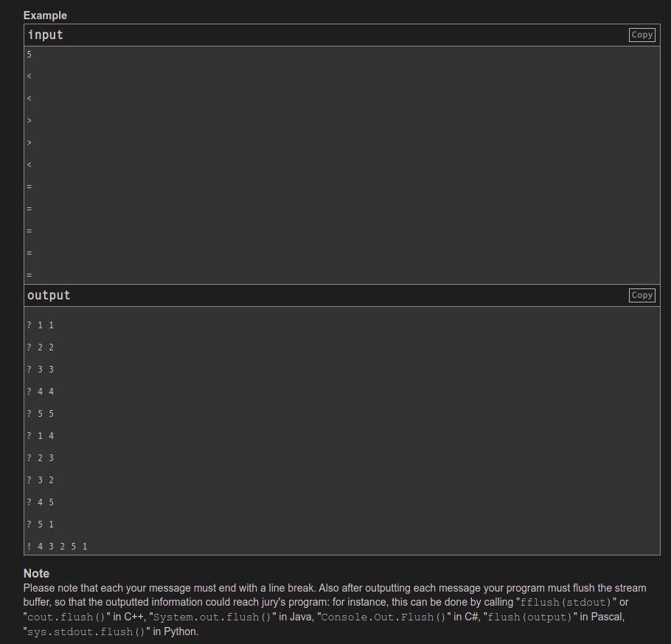Click 'fflush(stdout)' code in the note
This screenshot has height=644, width=671.
click(566, 603)
